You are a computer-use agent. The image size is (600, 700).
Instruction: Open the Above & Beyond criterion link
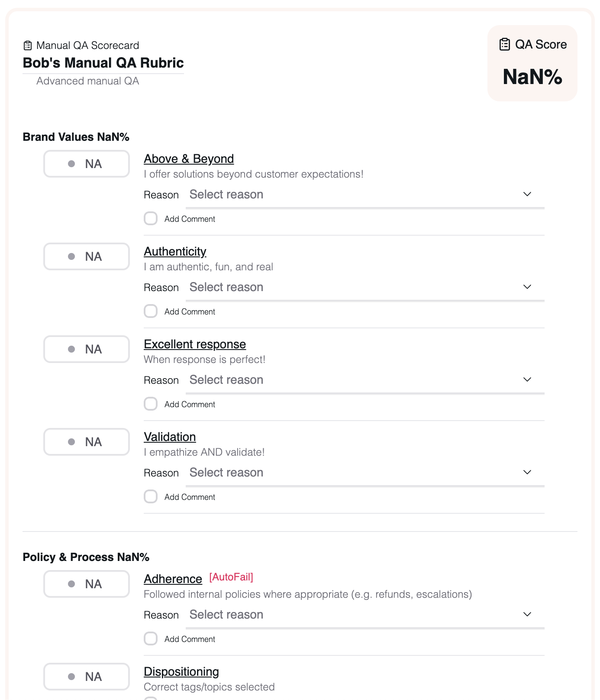(x=189, y=159)
